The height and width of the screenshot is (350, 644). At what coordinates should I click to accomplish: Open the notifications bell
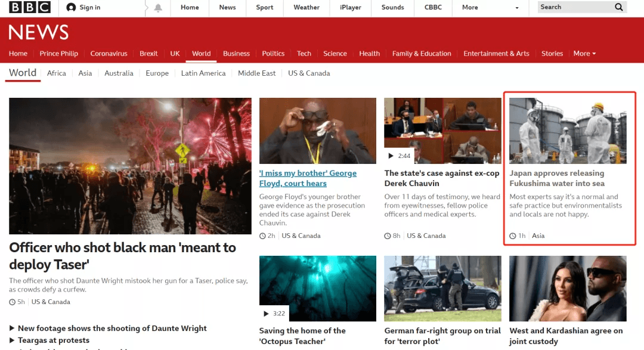[x=158, y=8]
